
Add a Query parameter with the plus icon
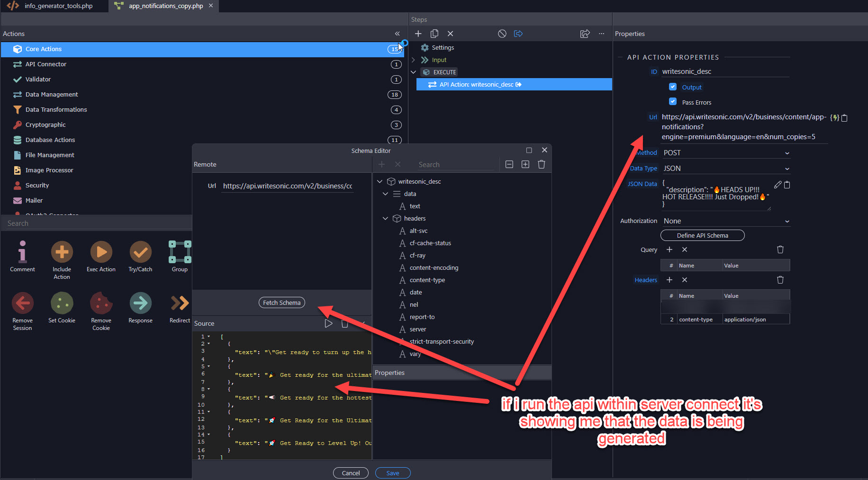[669, 249]
